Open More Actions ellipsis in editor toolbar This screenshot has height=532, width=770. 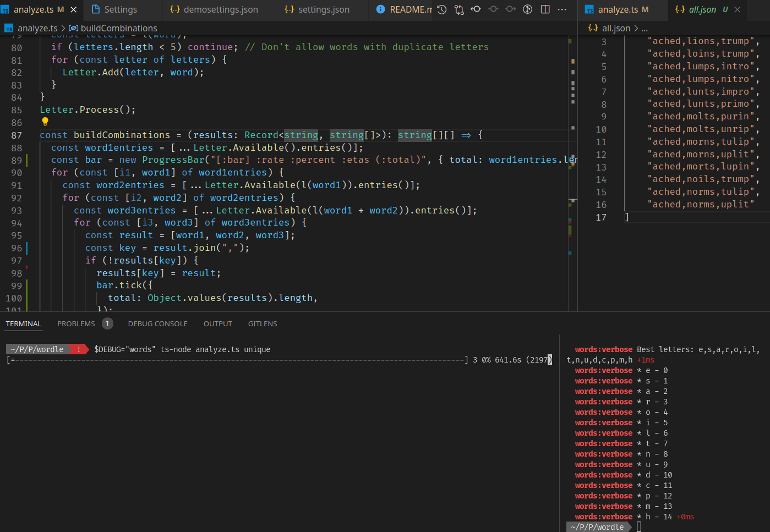(x=562, y=9)
